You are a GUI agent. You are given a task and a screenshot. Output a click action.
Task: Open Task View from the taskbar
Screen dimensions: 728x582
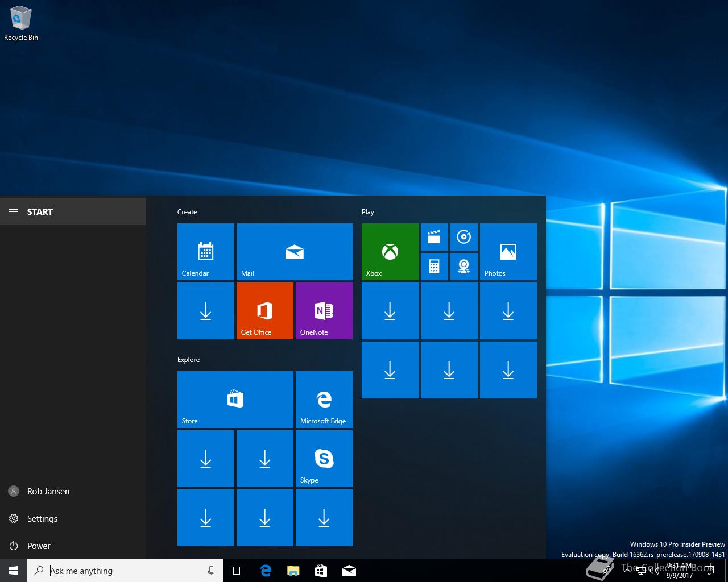point(237,571)
